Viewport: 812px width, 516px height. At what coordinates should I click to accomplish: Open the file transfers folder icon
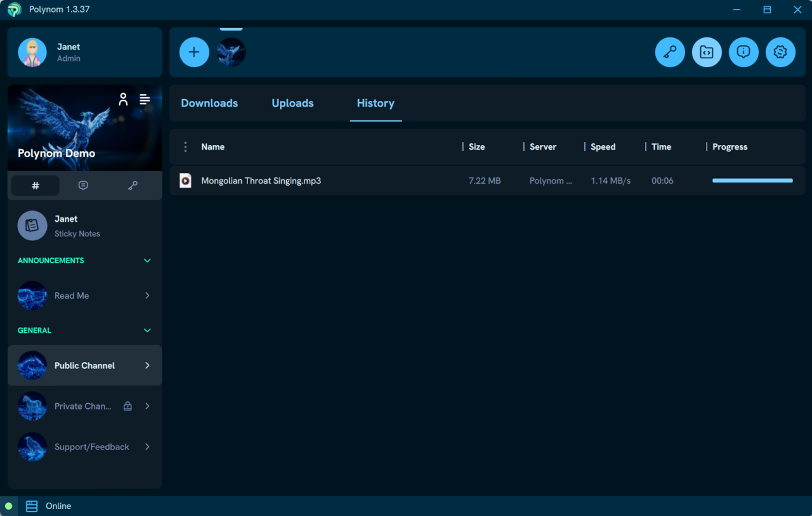pos(707,52)
